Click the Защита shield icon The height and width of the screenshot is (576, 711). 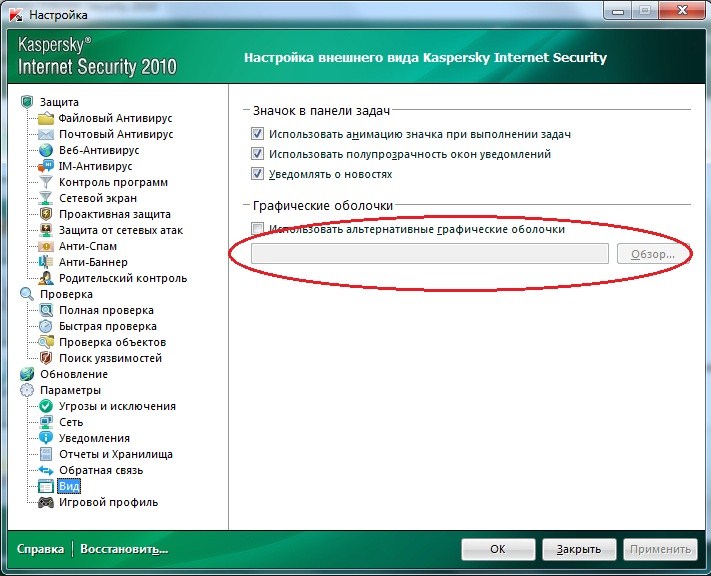point(27,102)
